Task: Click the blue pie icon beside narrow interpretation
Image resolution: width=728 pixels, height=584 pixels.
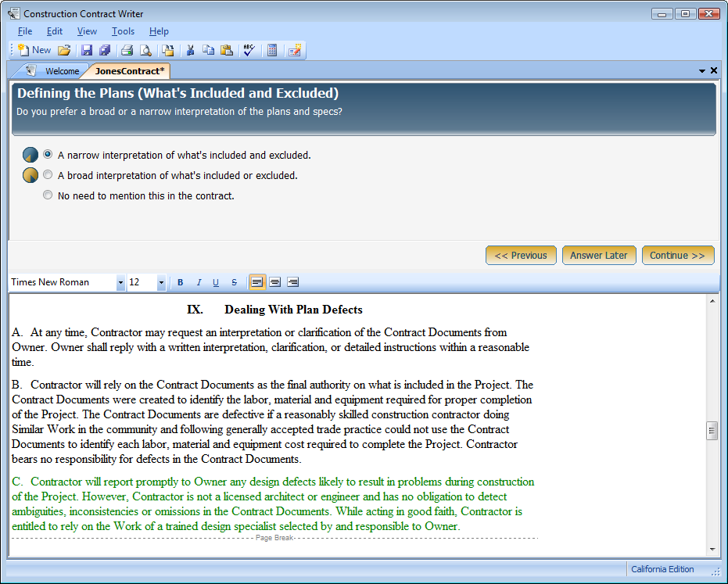Action: [30, 155]
